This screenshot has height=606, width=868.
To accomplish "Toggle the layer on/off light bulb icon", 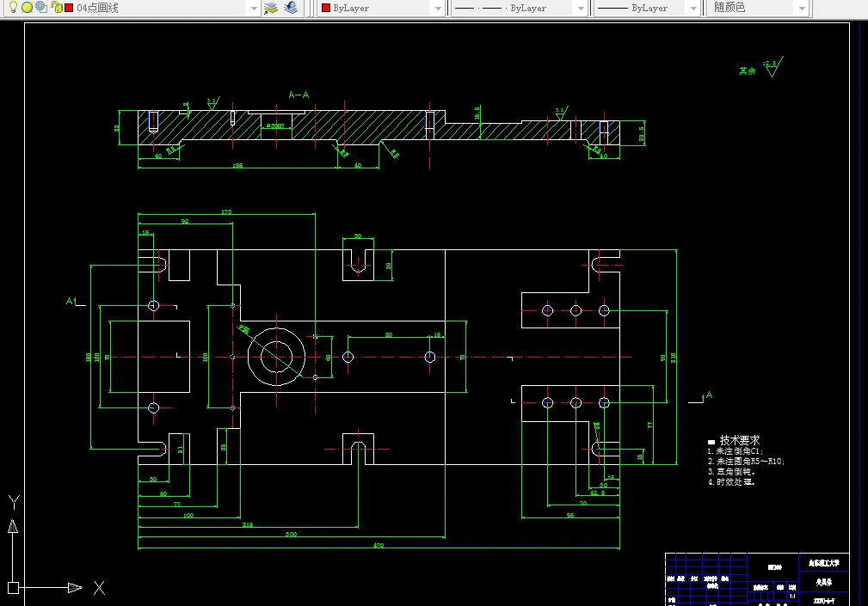I will 13,7.
